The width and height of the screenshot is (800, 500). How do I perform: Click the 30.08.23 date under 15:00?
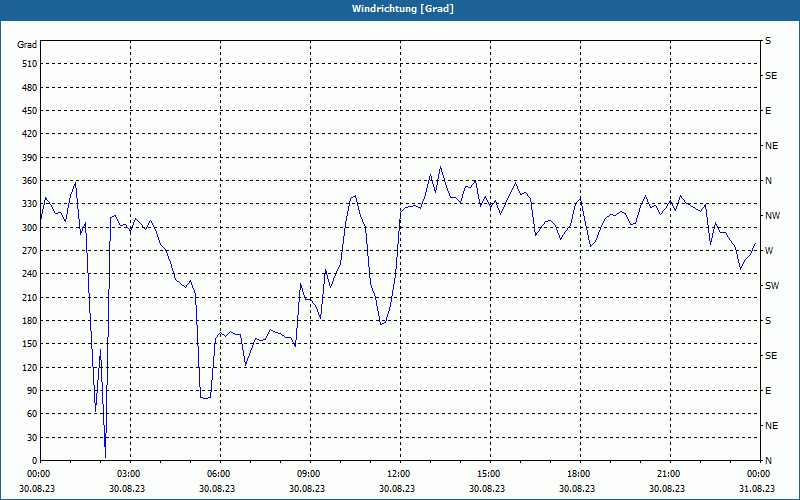487,488
